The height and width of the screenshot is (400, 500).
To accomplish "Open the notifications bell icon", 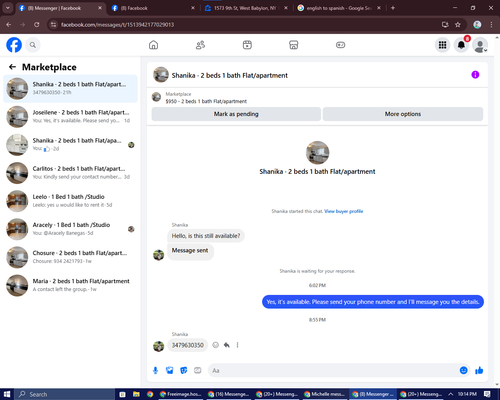I will [461, 45].
